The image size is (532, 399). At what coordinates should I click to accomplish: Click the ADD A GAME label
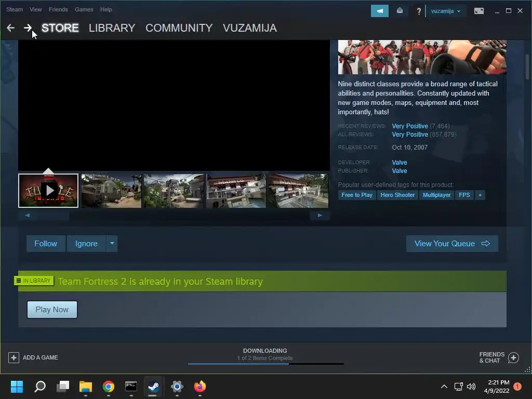41,357
